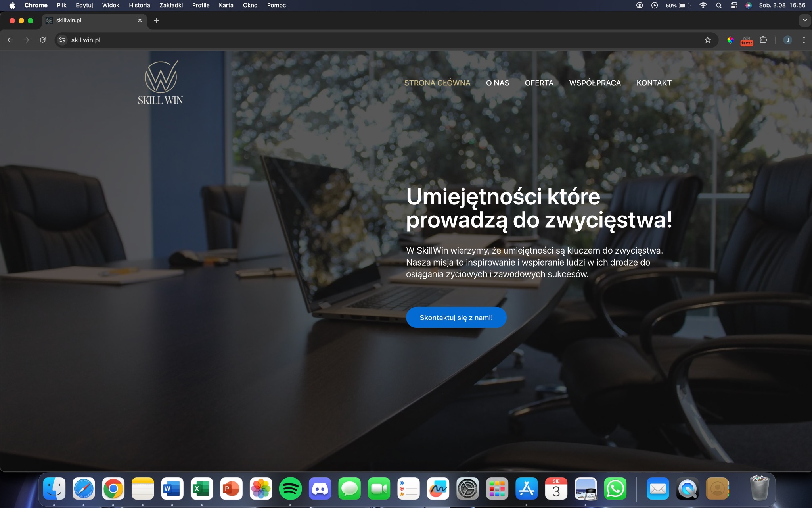The height and width of the screenshot is (508, 812).
Task: Toggle bookmark star for skillwin.pl
Action: coord(709,40)
